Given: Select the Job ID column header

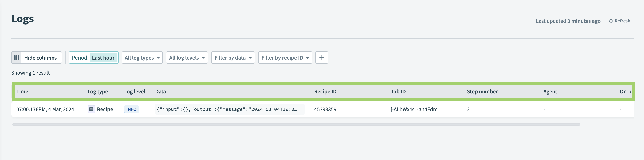Looking at the screenshot, I should (x=398, y=92).
